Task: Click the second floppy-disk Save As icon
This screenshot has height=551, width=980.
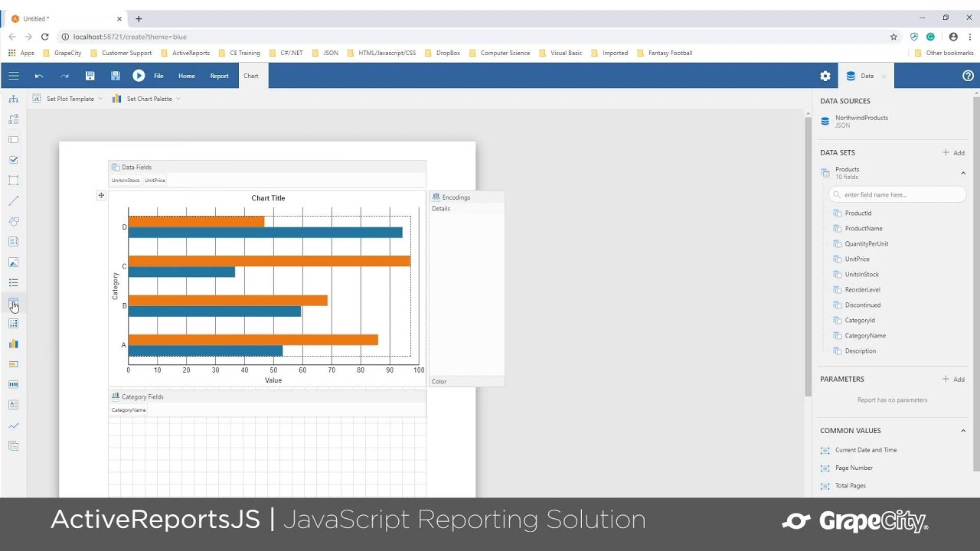Action: pyautogui.click(x=116, y=76)
